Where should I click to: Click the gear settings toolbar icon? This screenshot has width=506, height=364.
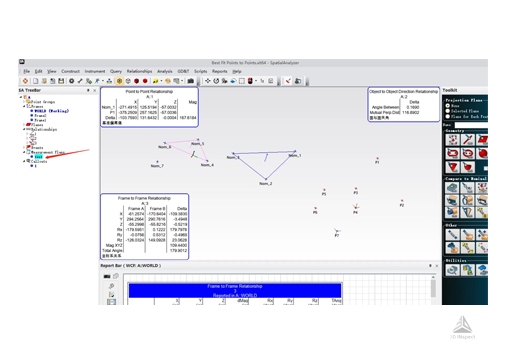[71, 81]
